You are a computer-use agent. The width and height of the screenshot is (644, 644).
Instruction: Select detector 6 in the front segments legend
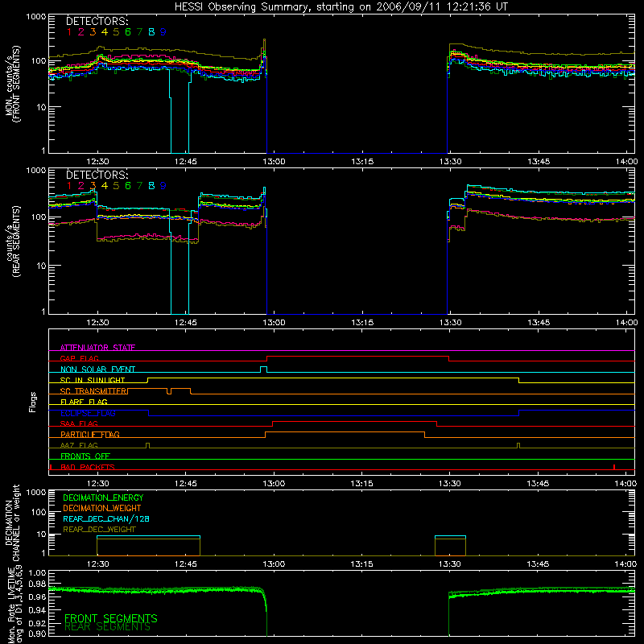pos(128,32)
